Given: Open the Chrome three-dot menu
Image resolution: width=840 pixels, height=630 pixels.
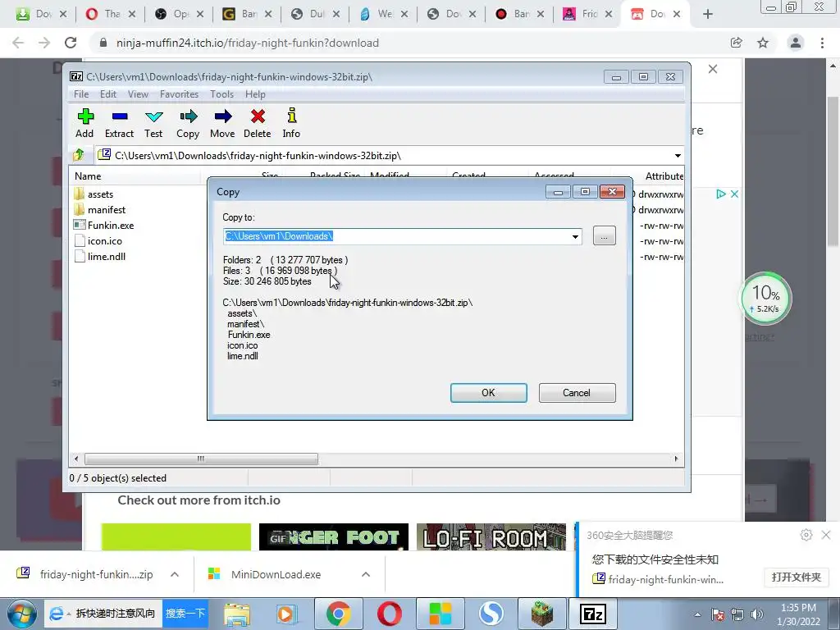Looking at the screenshot, I should click(822, 43).
